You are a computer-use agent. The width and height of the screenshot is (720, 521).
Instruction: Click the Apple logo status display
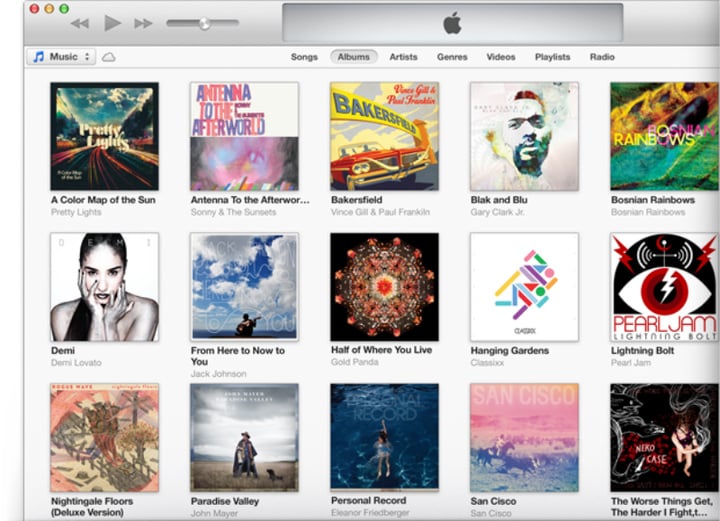[452, 23]
